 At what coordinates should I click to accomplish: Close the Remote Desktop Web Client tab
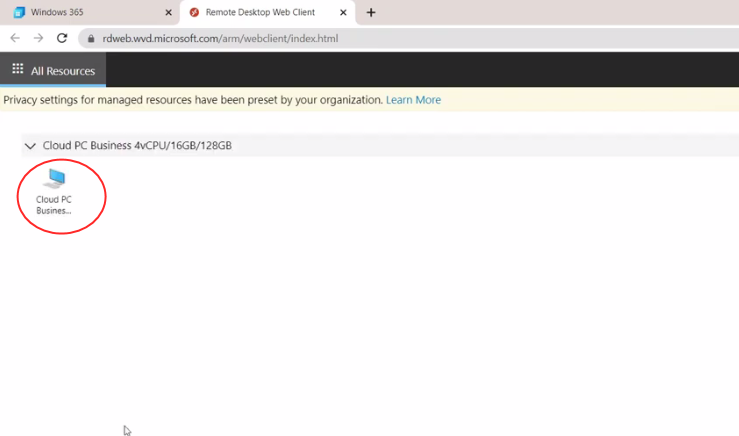pos(343,12)
